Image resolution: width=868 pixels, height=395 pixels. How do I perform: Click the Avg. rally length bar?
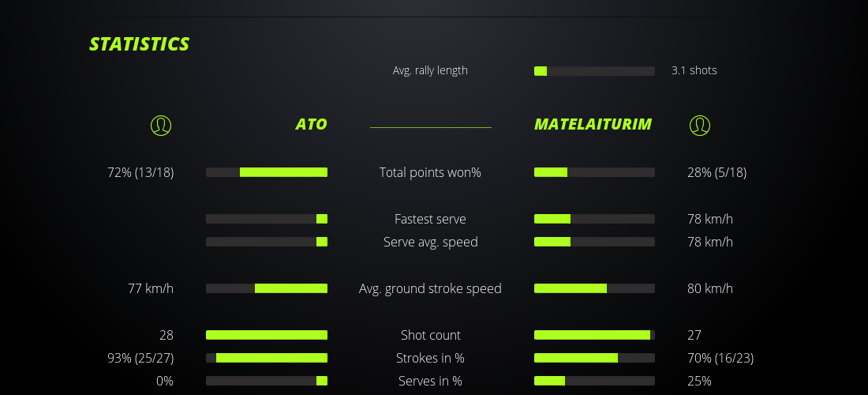pyautogui.click(x=594, y=71)
